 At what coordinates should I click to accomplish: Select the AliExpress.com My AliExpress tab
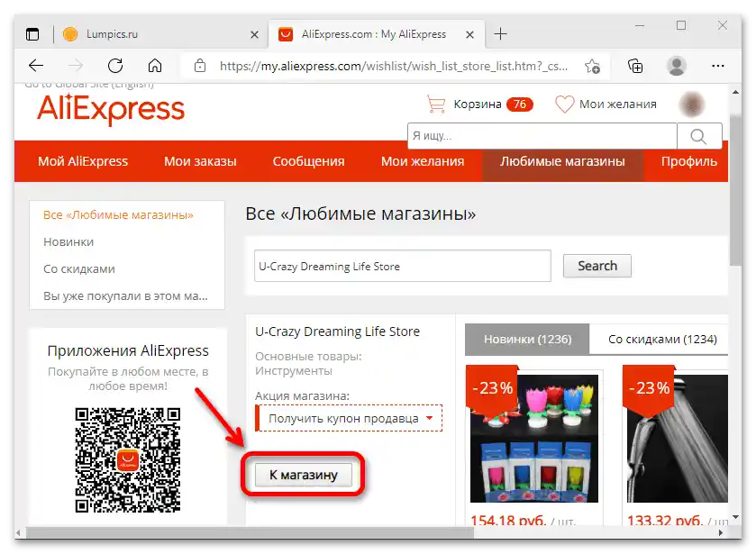pyautogui.click(x=374, y=34)
